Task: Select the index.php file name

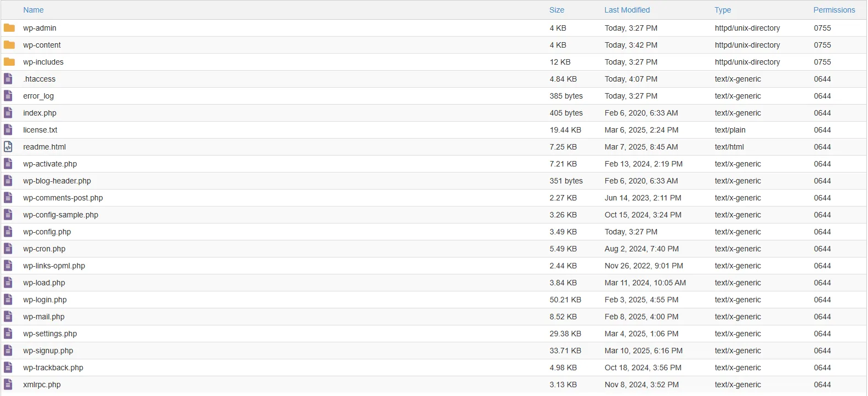Action: click(x=39, y=113)
